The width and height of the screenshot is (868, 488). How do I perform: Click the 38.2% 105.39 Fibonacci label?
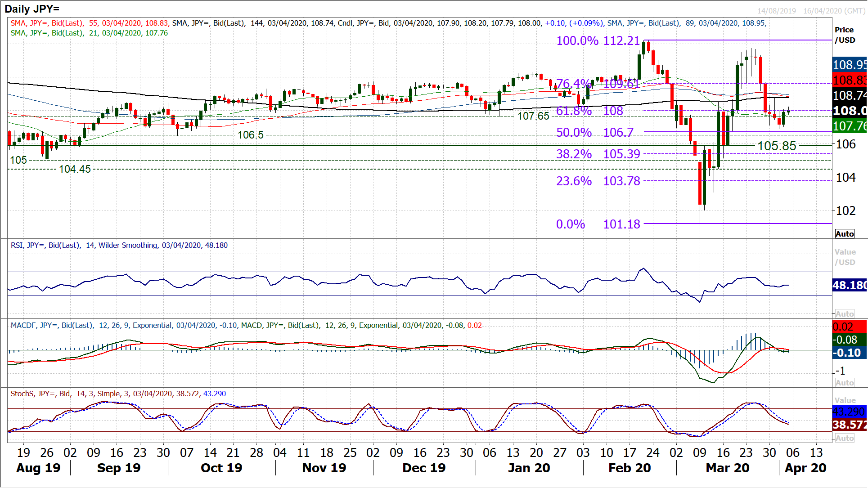pos(598,154)
